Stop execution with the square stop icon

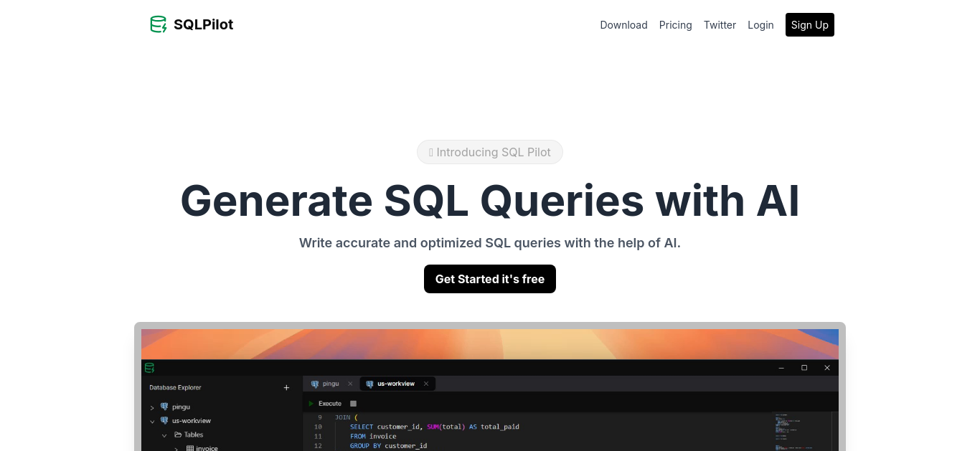pos(353,404)
